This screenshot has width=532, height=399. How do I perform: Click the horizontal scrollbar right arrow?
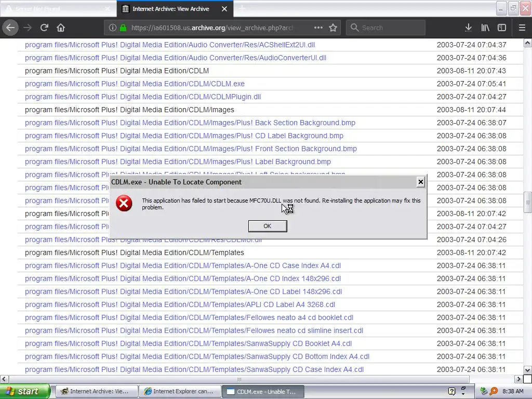point(518,379)
